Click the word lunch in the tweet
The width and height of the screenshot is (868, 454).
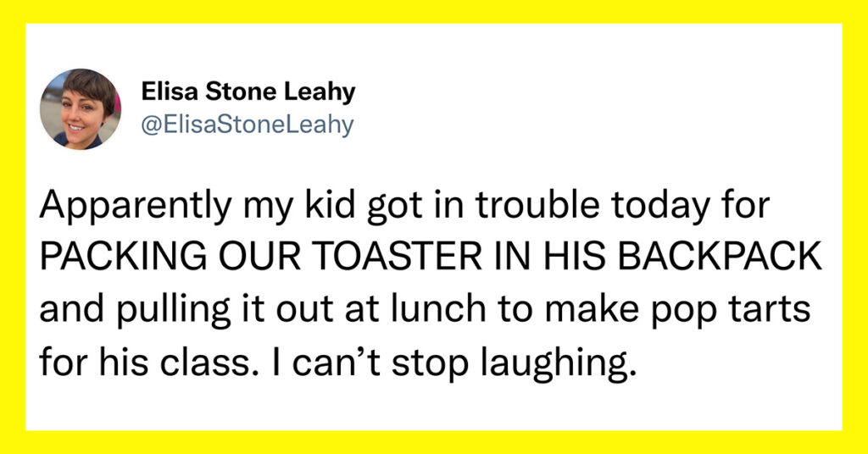pos(438,308)
